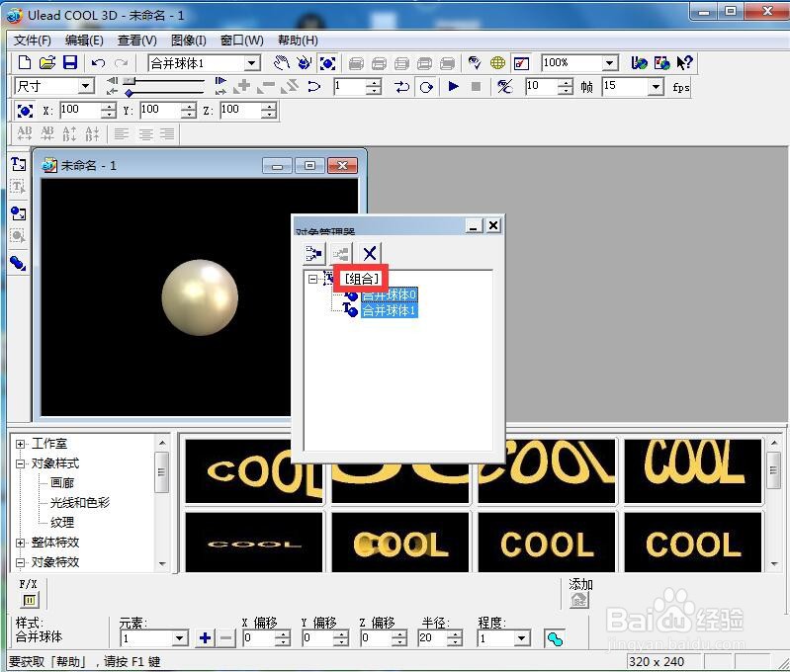Collapse the [组合] group in Object Manager

312,279
